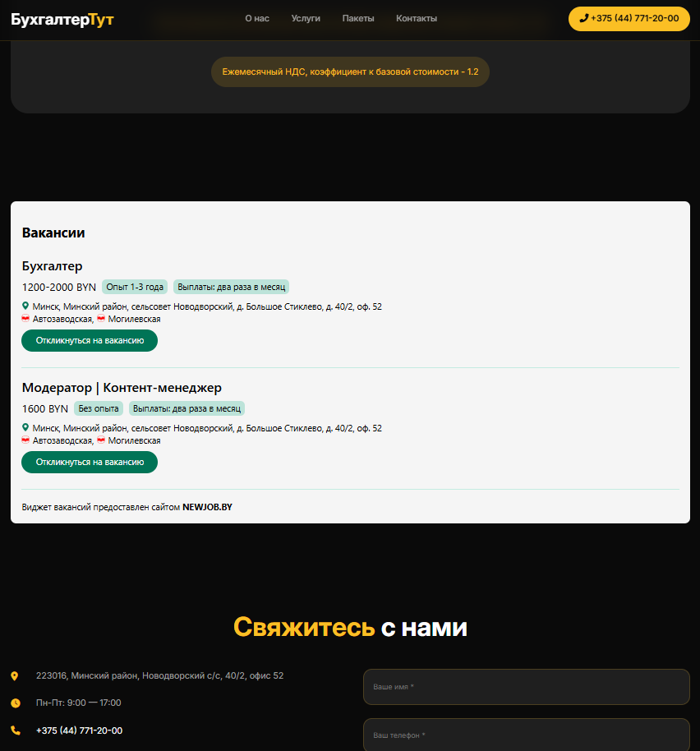Click the Могилевская metro icon under Модератор vacancy
The height and width of the screenshot is (751, 700).
pyautogui.click(x=101, y=440)
